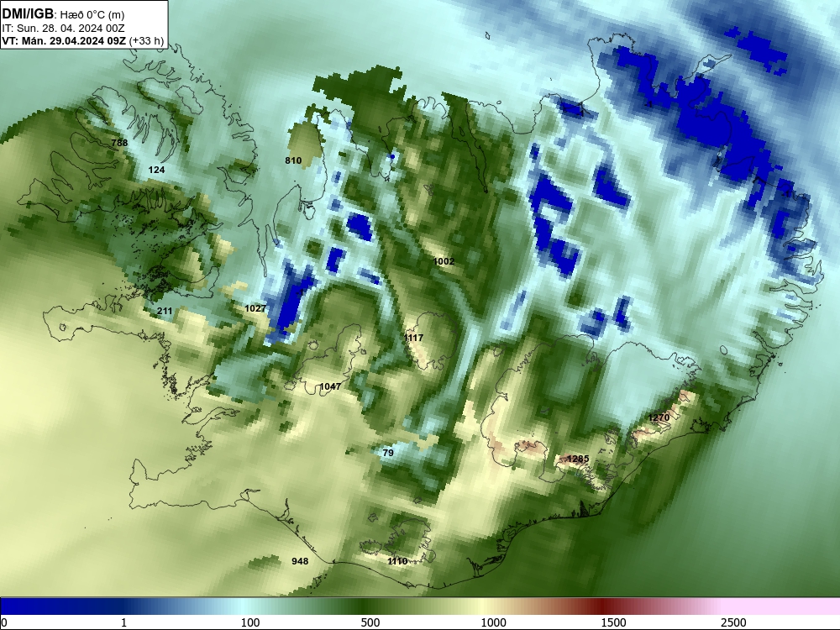The width and height of the screenshot is (840, 630).
Task: Select the 1117 value on the glacier
Action: tap(413, 338)
